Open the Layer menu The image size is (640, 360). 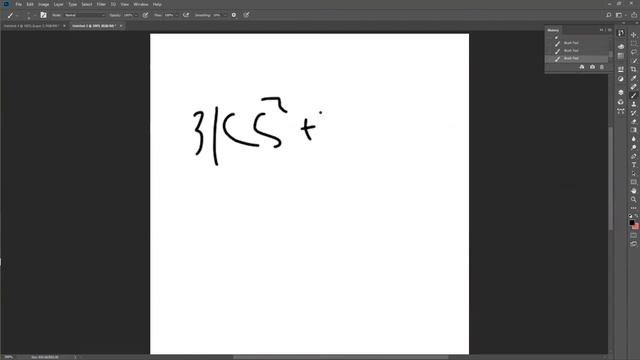coord(58,4)
